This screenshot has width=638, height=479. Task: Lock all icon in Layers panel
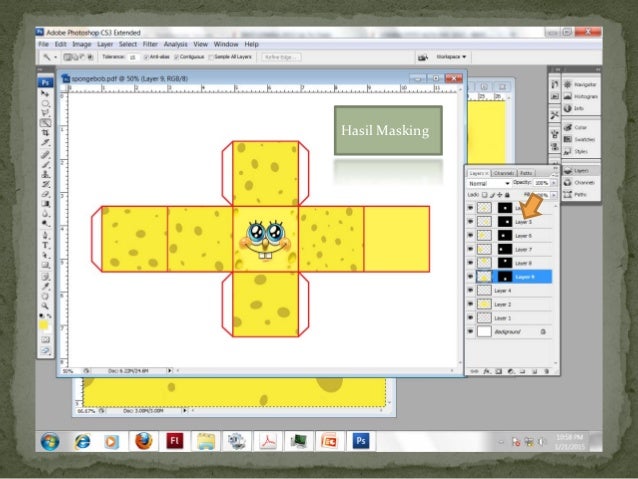(507, 195)
